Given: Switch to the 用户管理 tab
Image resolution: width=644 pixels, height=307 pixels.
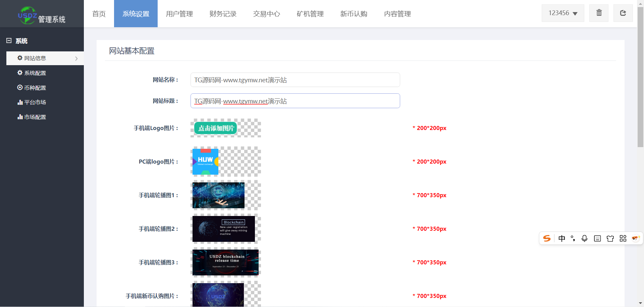Looking at the screenshot, I should click(x=179, y=14).
